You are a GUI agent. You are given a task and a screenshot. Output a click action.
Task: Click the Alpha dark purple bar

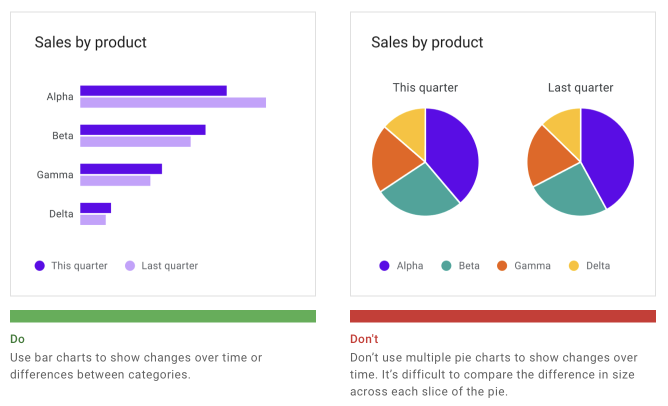153,91
